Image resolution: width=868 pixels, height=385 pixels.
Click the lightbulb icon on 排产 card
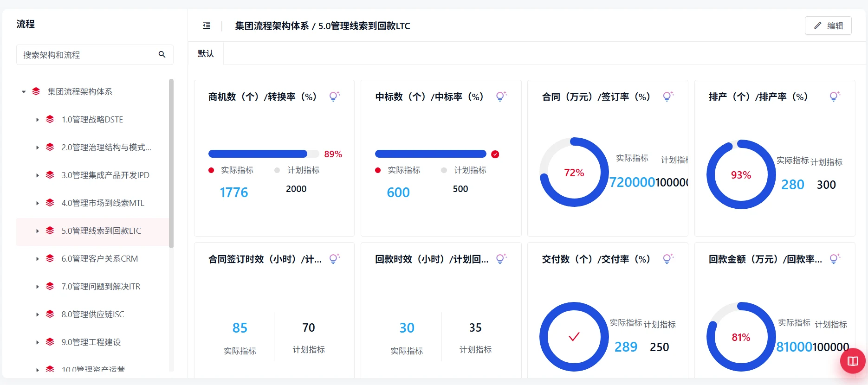coord(835,96)
